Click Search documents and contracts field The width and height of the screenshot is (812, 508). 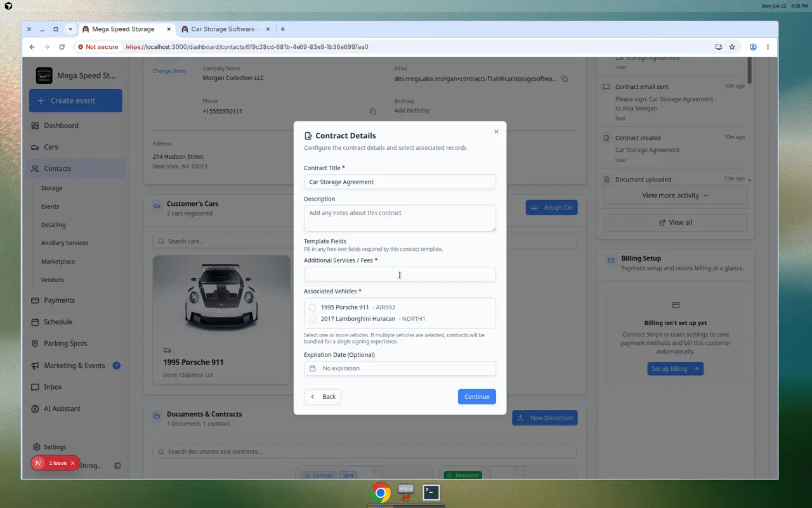(364, 451)
